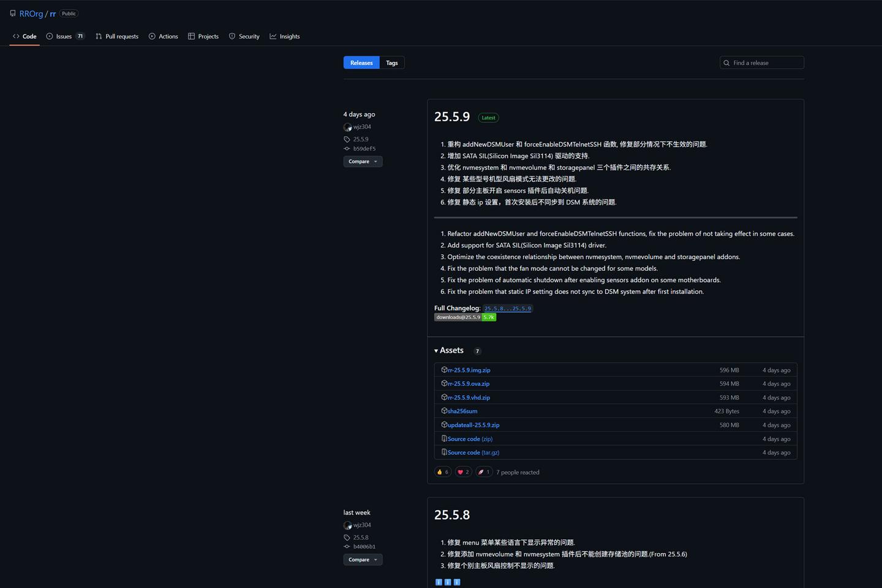
Task: Select the Releases tab
Action: point(361,62)
